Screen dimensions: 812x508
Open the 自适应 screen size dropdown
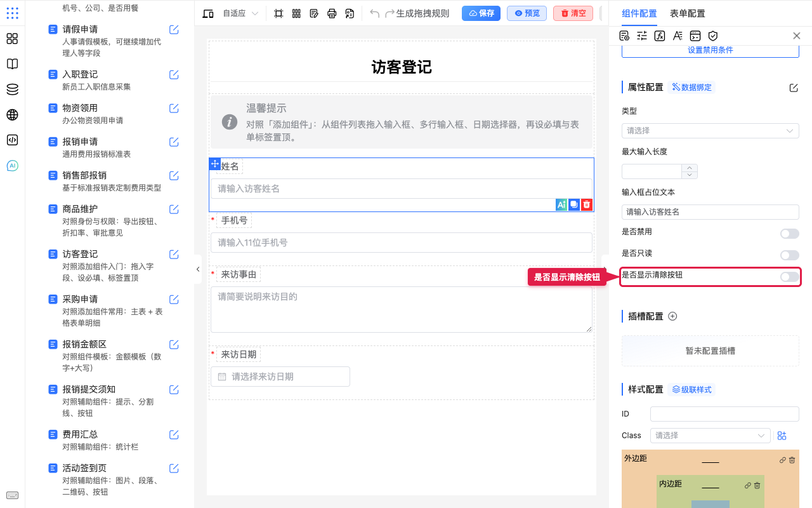(240, 13)
